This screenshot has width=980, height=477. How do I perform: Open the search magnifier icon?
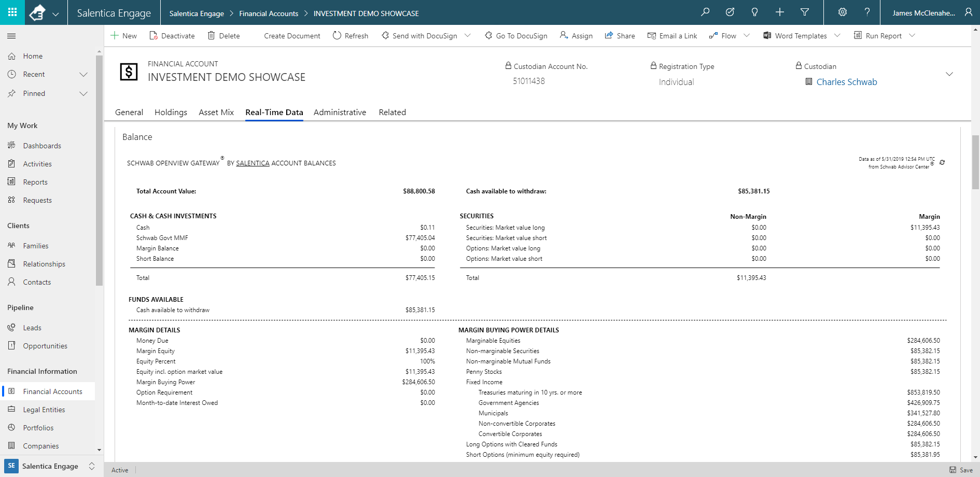click(x=705, y=12)
